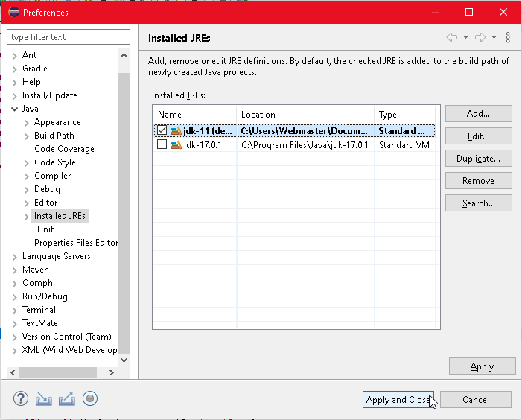Click the horizontal scroll right arrow

tap(111, 372)
